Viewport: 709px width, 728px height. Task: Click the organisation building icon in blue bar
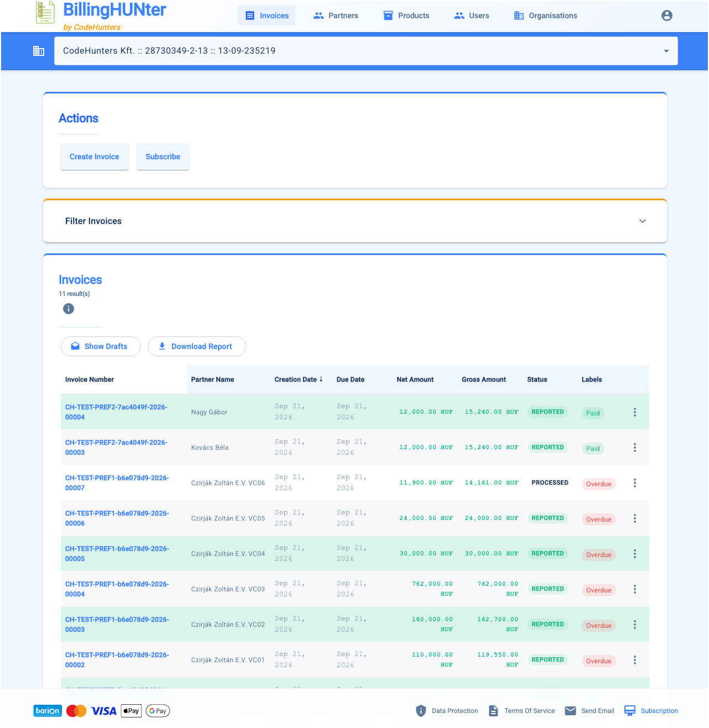[x=39, y=51]
